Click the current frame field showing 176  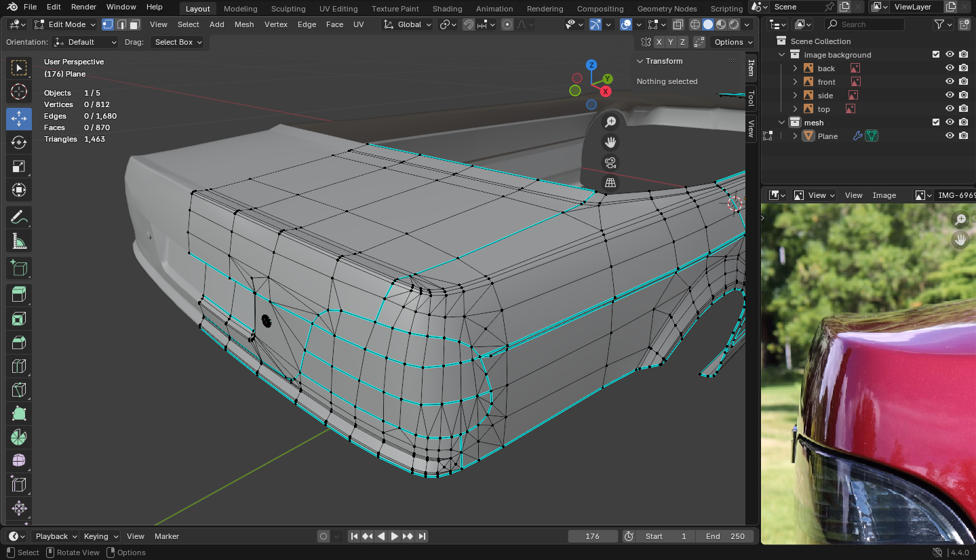click(592, 536)
